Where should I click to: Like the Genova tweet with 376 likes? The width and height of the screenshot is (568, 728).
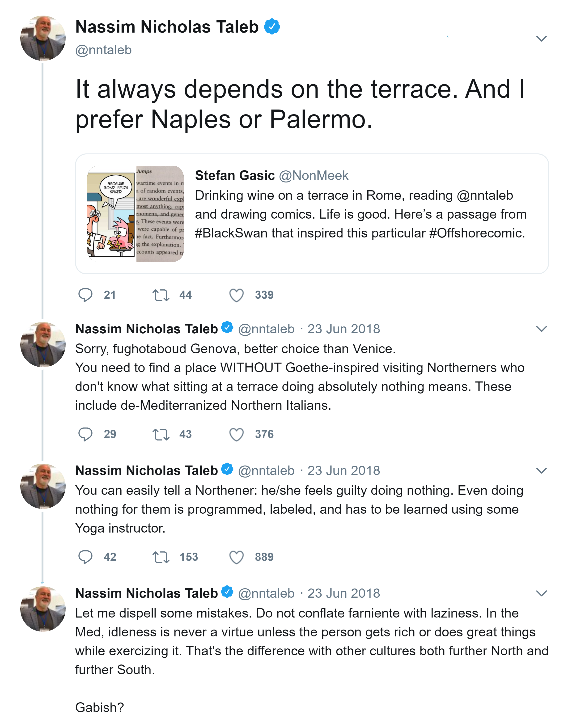pyautogui.click(x=236, y=434)
